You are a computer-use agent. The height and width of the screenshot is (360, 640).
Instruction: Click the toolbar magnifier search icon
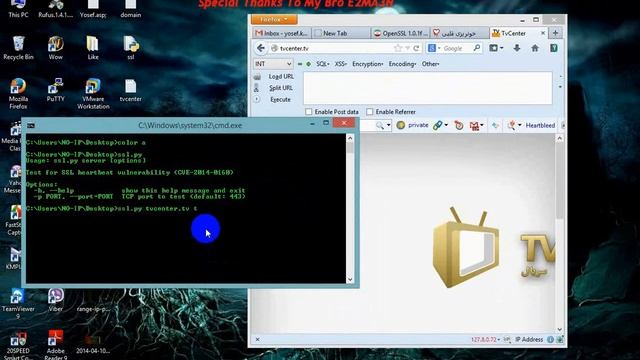click(x=380, y=125)
